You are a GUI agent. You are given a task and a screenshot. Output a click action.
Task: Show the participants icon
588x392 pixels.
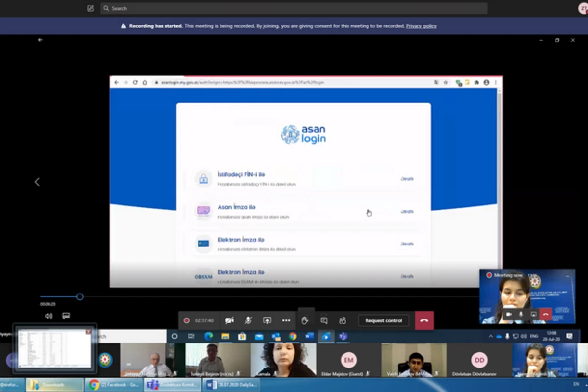[x=343, y=320]
